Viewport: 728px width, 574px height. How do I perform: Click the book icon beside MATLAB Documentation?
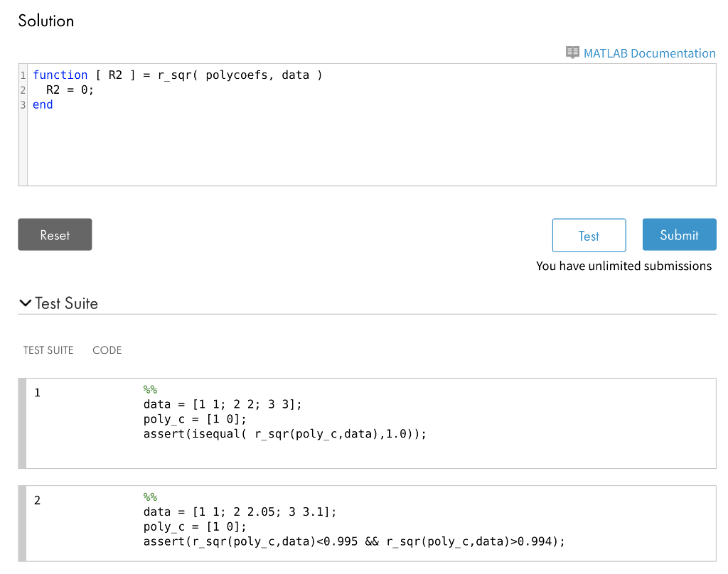(571, 53)
